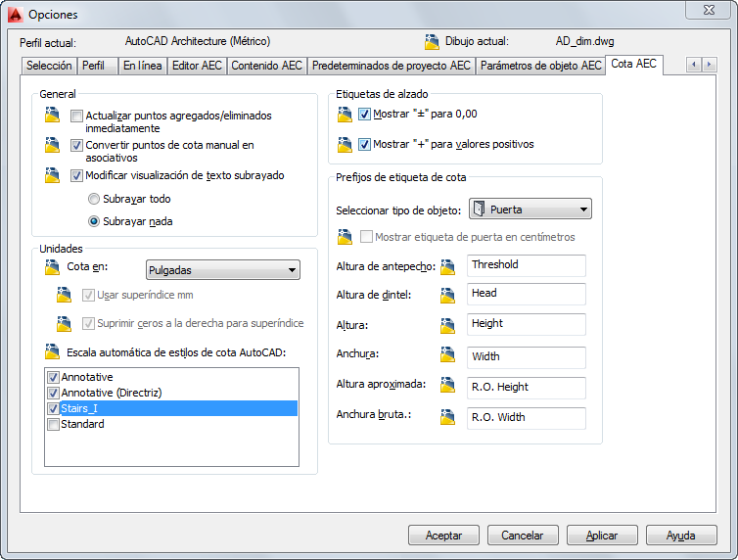The height and width of the screenshot is (560, 738).
Task: Click drawing icon beside Suprimir ceros a la derecha
Action: point(64,323)
